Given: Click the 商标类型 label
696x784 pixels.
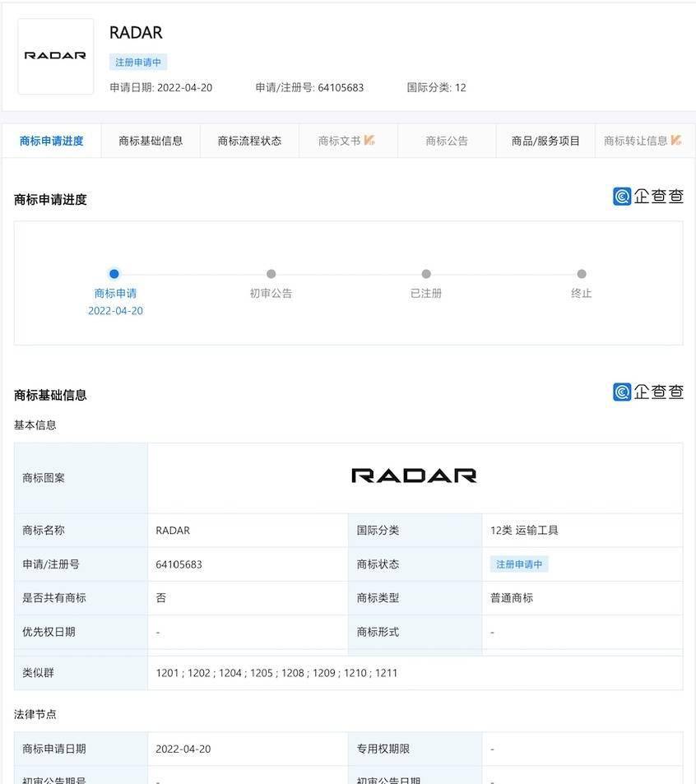Looking at the screenshot, I should pos(378,597).
